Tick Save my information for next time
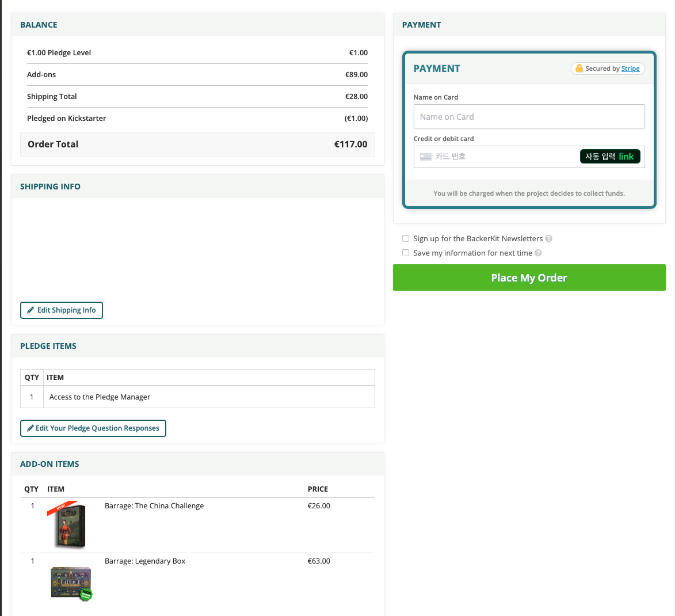Screen dimensions: 675x616 [406, 253]
